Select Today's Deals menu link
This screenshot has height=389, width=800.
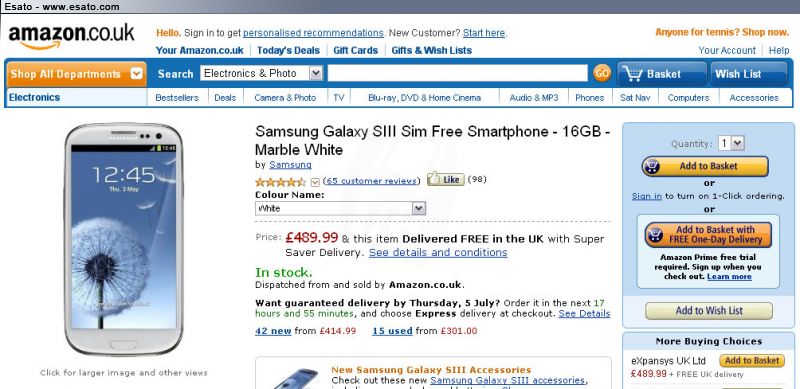point(288,51)
